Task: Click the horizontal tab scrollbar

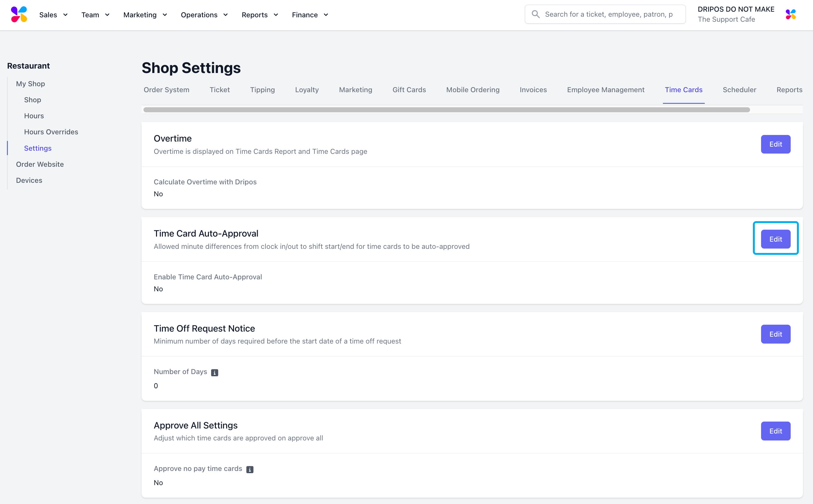Action: (446, 110)
